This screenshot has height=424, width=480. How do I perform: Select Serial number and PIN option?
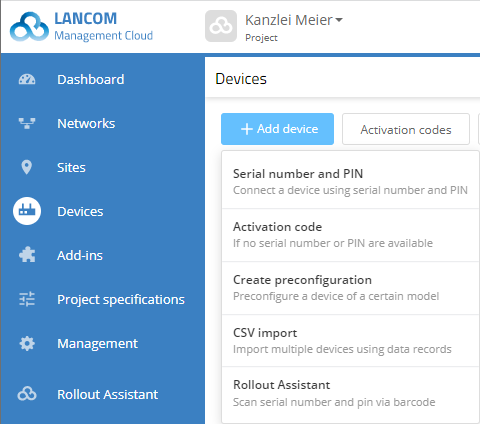click(x=350, y=182)
